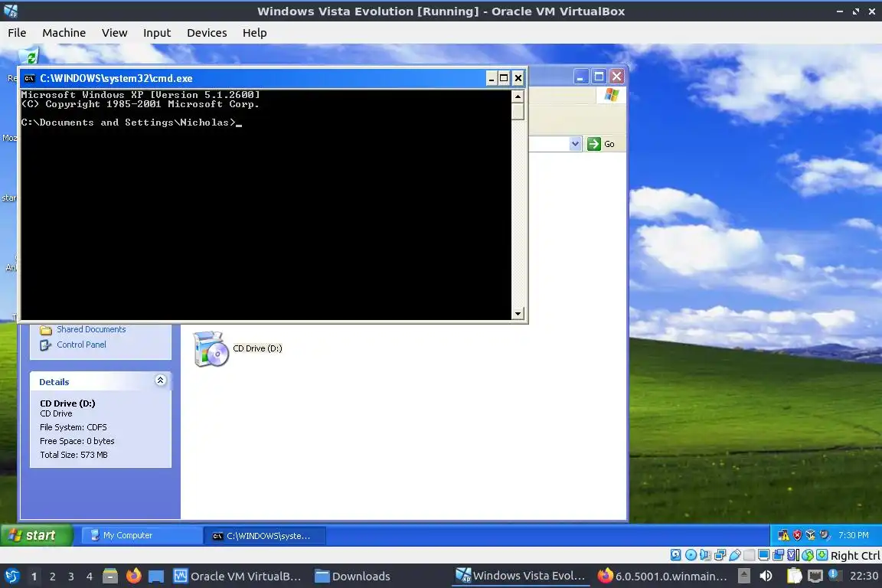Open the Devices menu
This screenshot has height=588, width=882.
click(207, 33)
